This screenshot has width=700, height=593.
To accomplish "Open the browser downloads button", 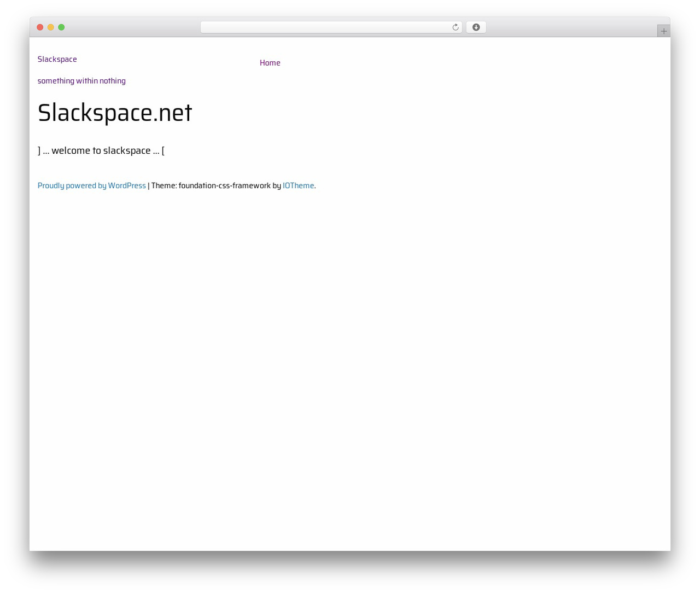I will click(476, 27).
